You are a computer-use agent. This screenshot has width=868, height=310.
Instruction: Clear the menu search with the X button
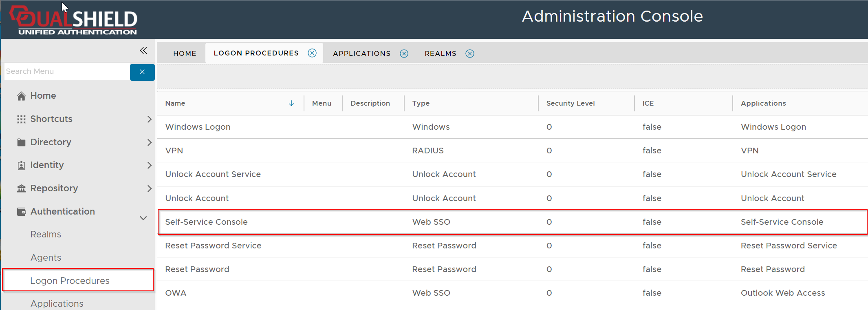pyautogui.click(x=142, y=72)
